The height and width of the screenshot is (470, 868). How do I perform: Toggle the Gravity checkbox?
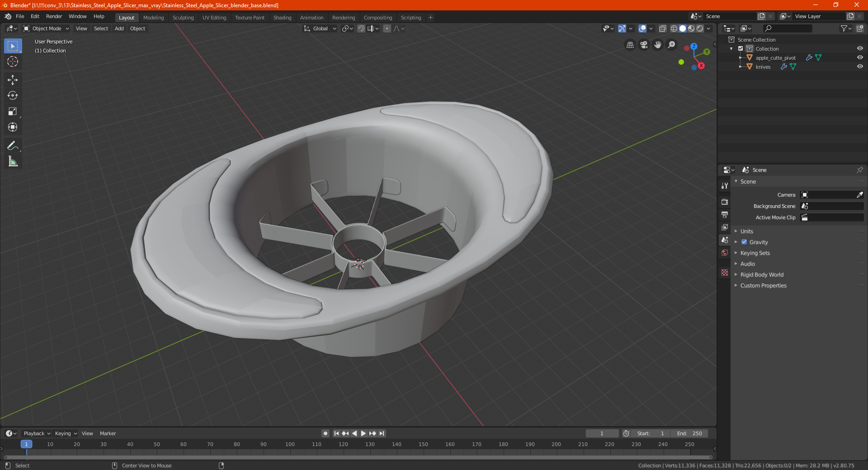click(x=744, y=242)
